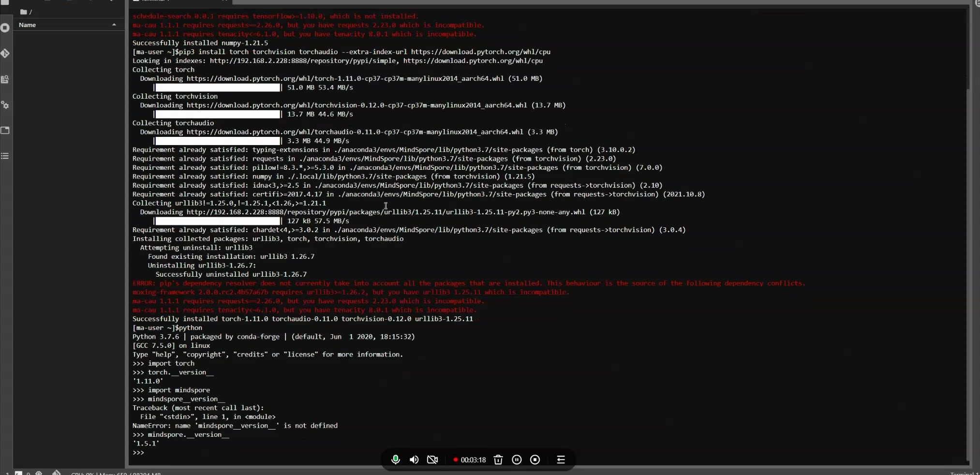Open the Git panel in the sidebar
Viewport: 980px width, 475px height.
tap(5, 54)
